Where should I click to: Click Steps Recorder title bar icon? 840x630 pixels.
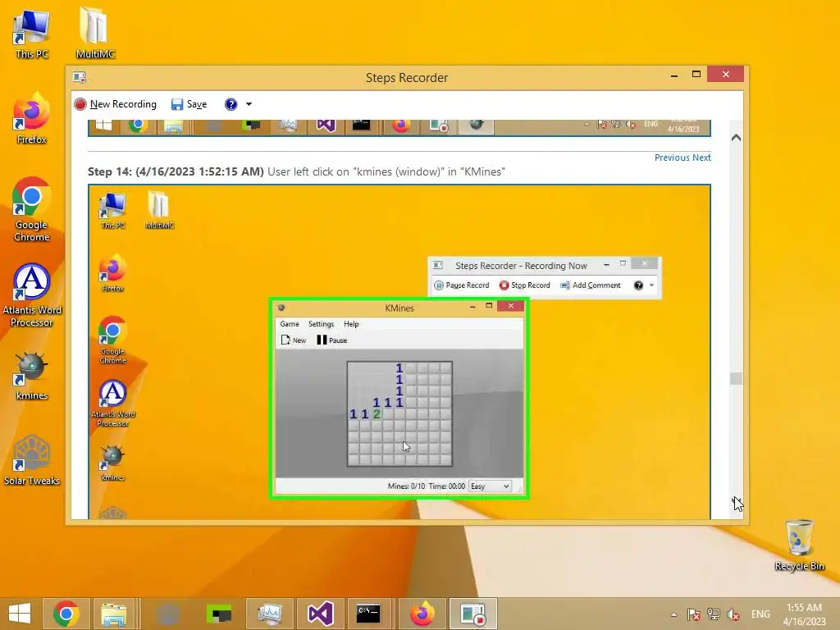(x=80, y=78)
